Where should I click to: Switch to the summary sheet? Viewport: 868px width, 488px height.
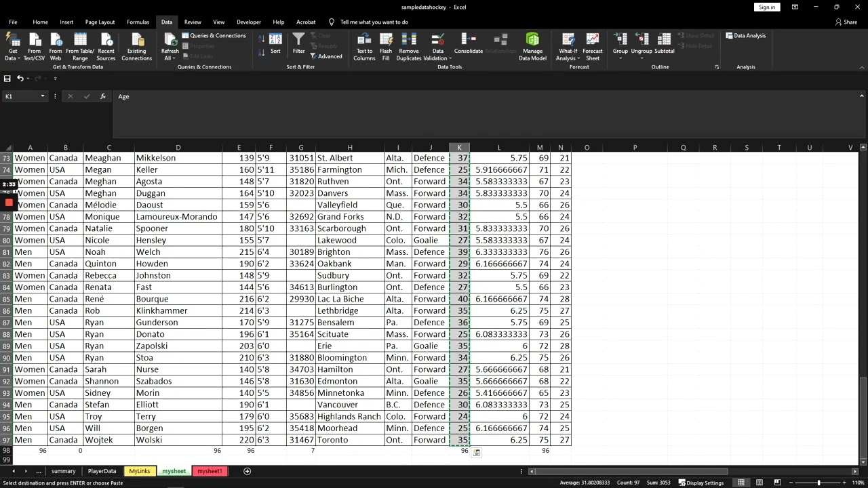click(63, 471)
